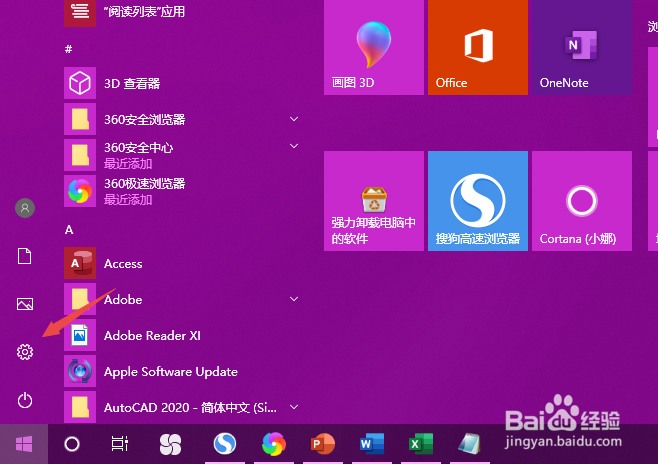Open the notepad app on the taskbar

(469, 444)
